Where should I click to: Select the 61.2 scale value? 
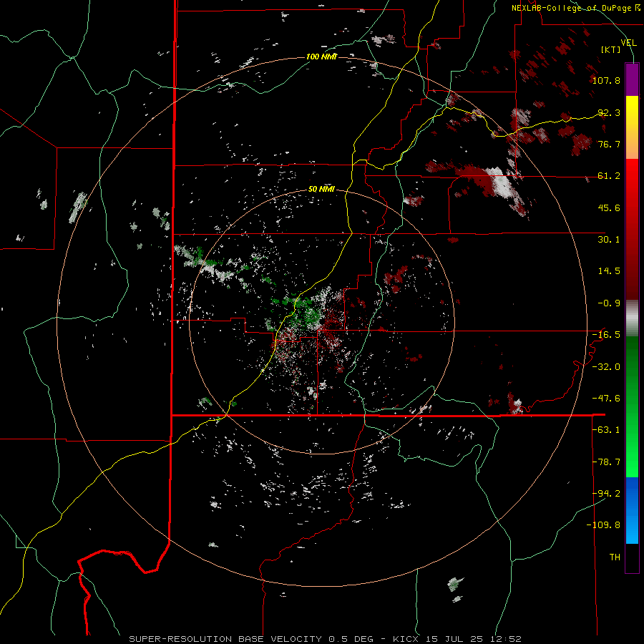click(609, 176)
